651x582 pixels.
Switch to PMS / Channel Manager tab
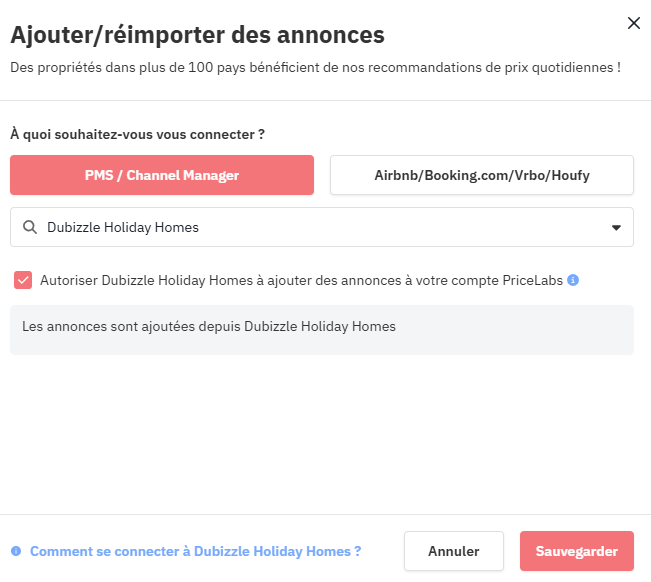[x=162, y=175]
